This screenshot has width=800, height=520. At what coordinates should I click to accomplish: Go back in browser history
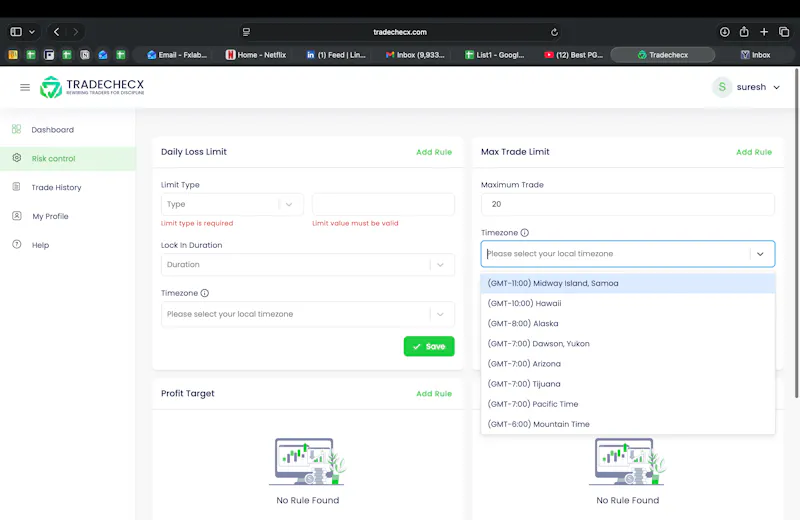(57, 32)
